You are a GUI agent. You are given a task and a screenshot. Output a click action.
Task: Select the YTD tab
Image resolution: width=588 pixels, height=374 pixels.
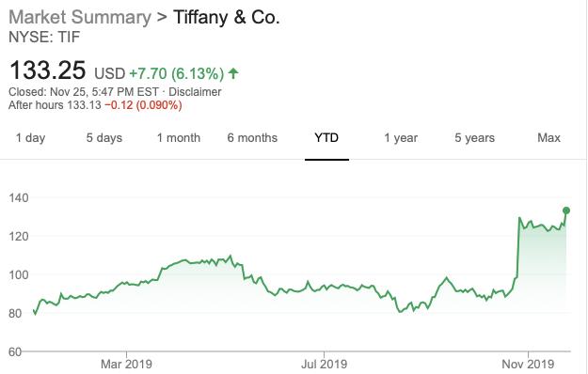click(326, 138)
